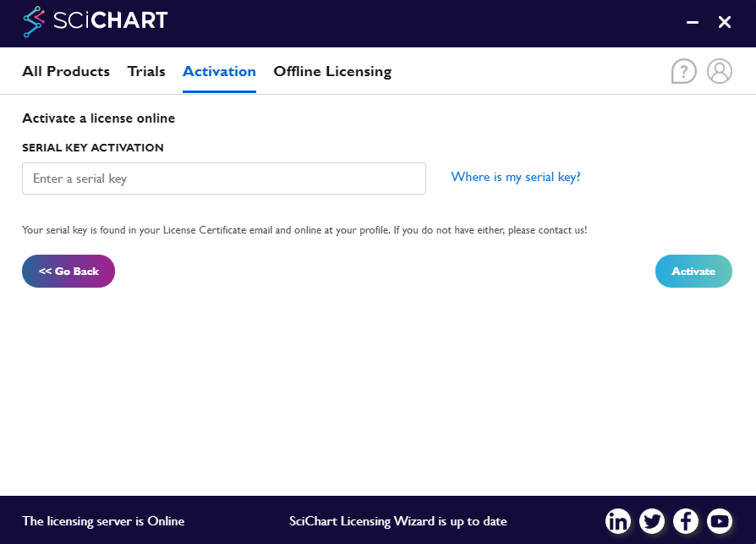Screen dimensions: 756x544
Task: Check the licensing server Online status text
Action: (x=103, y=521)
